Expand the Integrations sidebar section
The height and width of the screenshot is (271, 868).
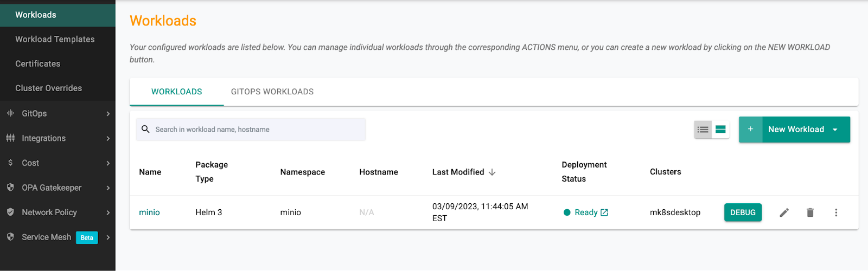[x=108, y=138]
